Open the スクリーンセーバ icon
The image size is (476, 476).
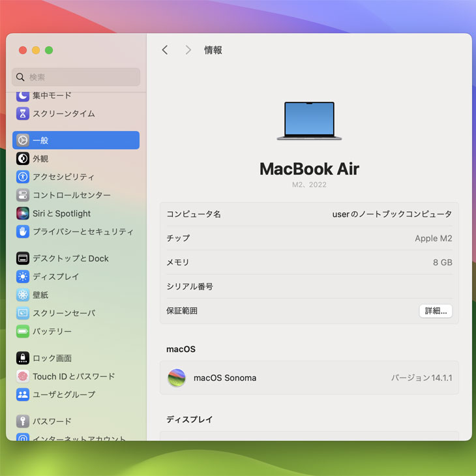23,313
